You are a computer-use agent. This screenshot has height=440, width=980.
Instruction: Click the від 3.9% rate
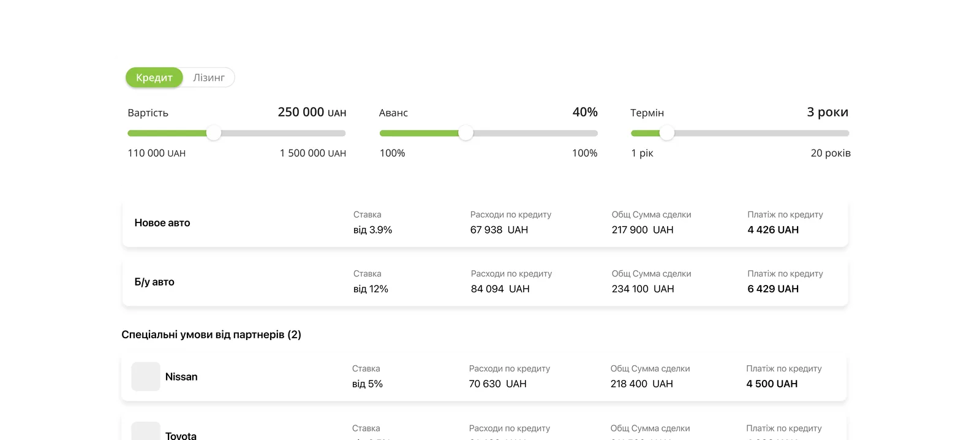pos(372,230)
